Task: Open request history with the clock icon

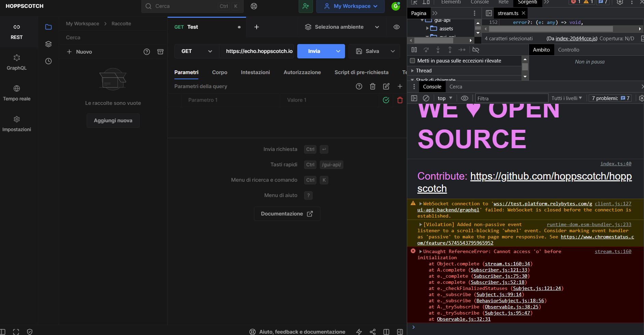Action: pyautogui.click(x=48, y=61)
